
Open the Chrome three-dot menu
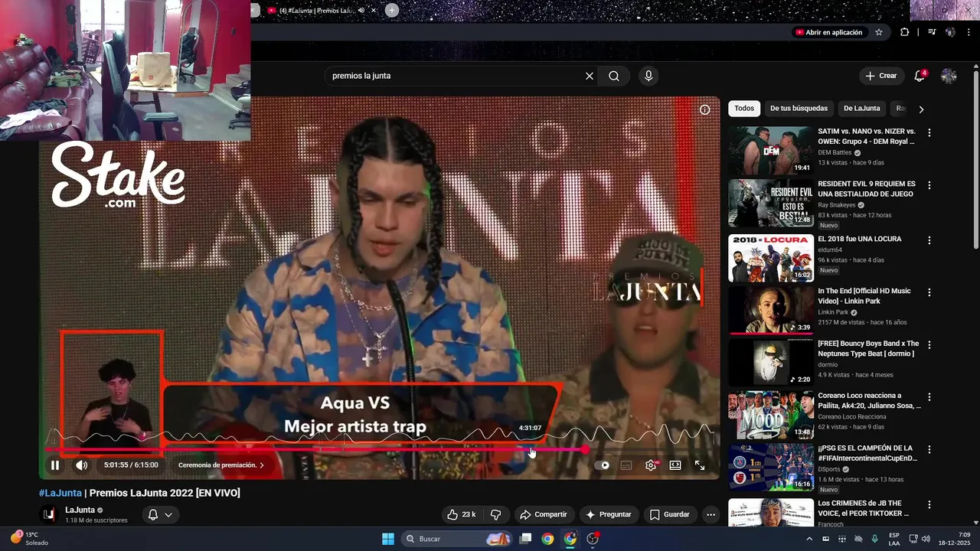point(969,32)
